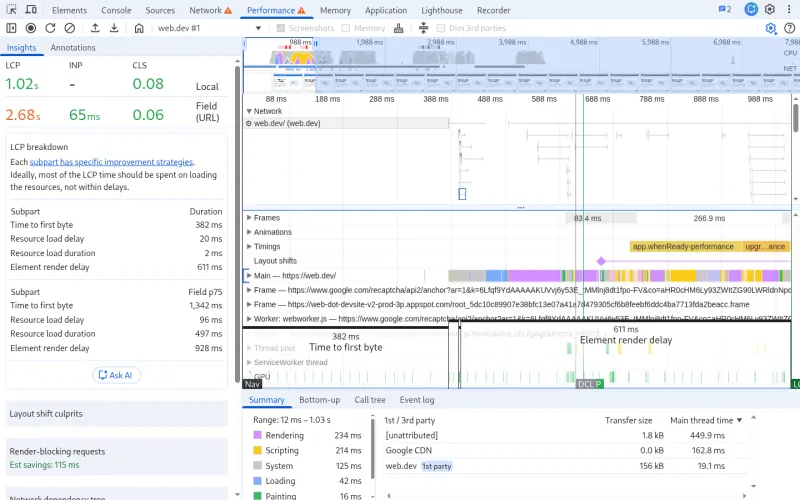Start recording a performance profile

point(31,28)
